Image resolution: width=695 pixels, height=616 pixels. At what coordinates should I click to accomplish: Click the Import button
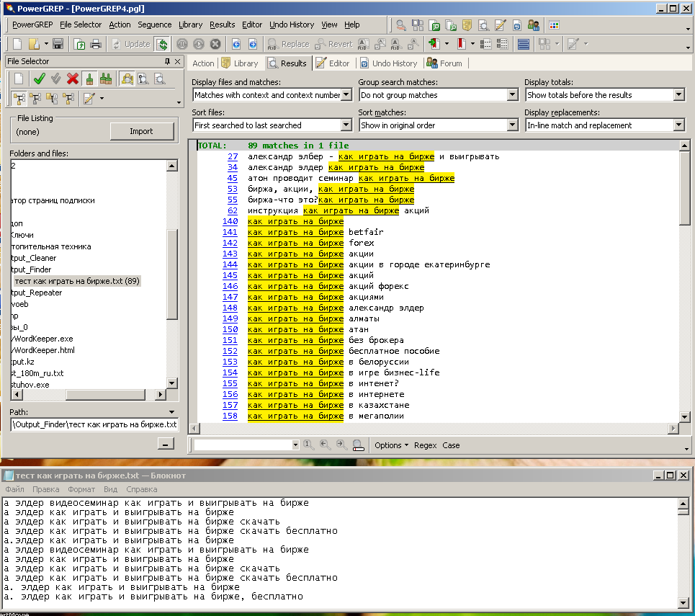(141, 131)
